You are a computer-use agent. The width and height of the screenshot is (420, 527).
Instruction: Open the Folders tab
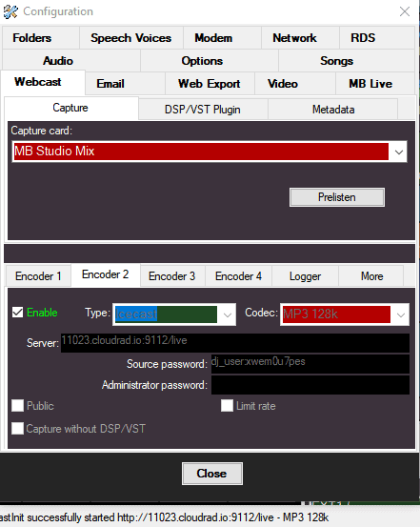[x=41, y=38]
